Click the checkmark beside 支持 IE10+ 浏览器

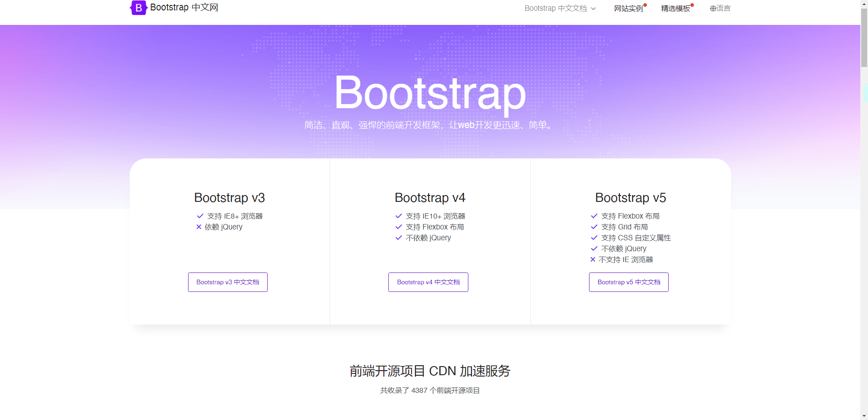[399, 216]
